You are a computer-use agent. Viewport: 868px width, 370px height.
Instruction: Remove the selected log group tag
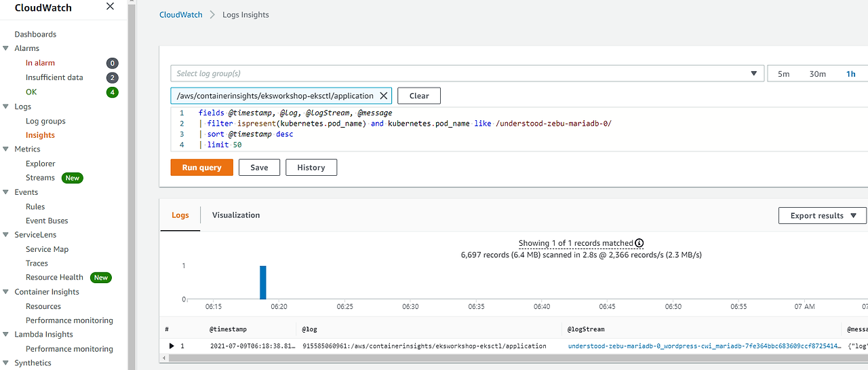coord(383,96)
